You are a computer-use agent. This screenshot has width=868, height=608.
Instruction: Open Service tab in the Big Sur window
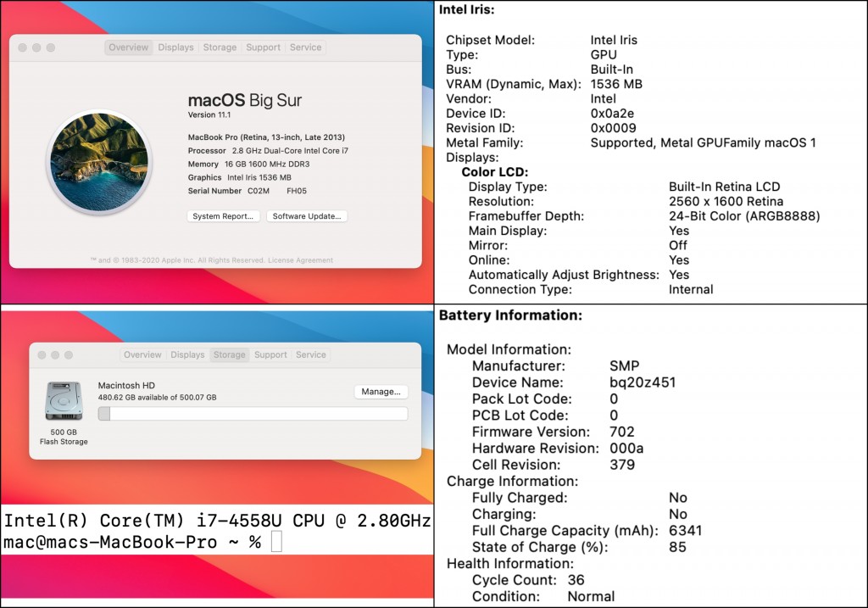tap(305, 47)
